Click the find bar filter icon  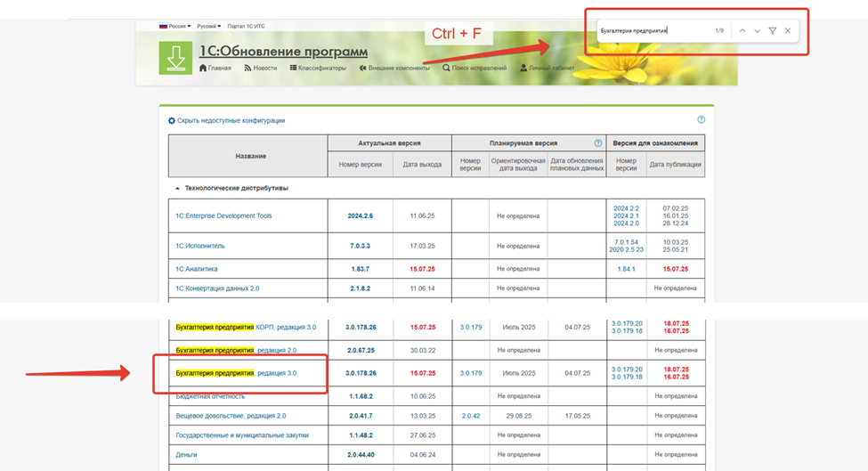tap(772, 31)
